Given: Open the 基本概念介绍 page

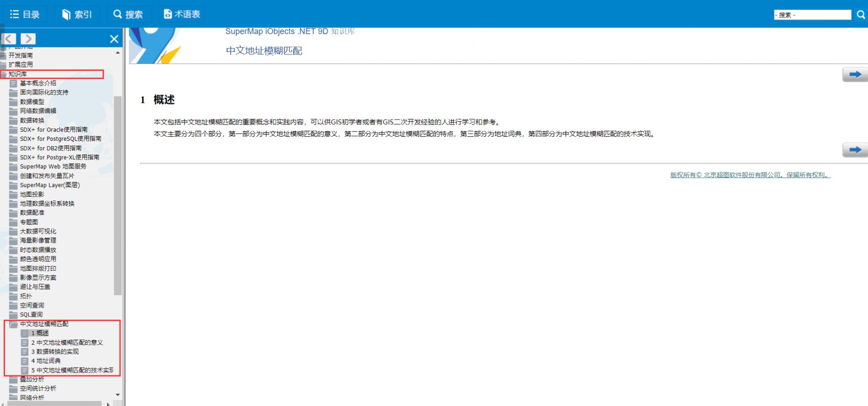Looking at the screenshot, I should point(38,83).
